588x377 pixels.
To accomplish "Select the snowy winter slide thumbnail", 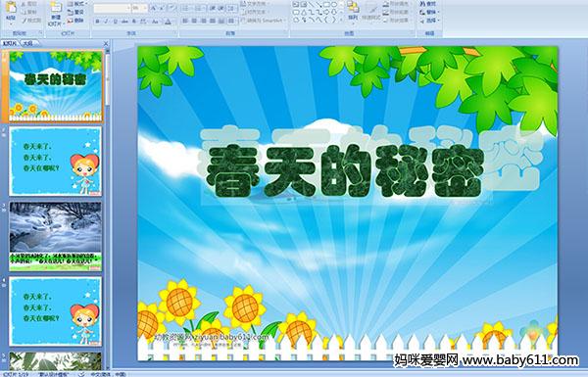I will 56,236.
